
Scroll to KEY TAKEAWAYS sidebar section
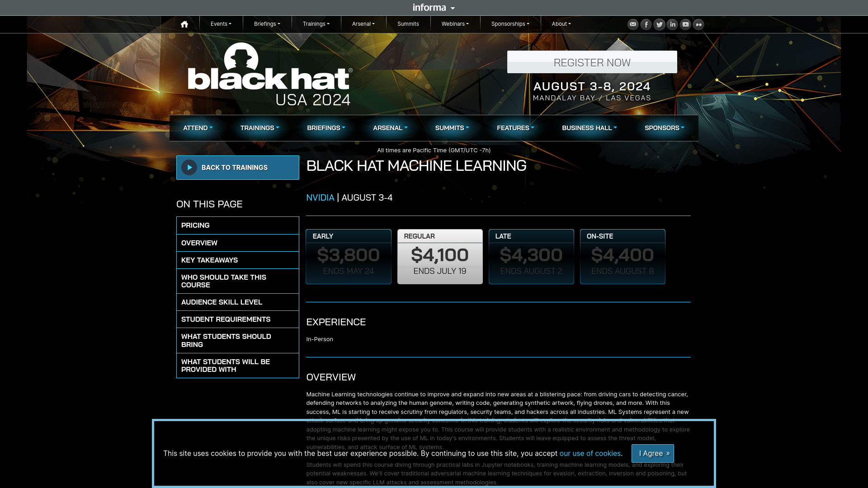tap(238, 259)
